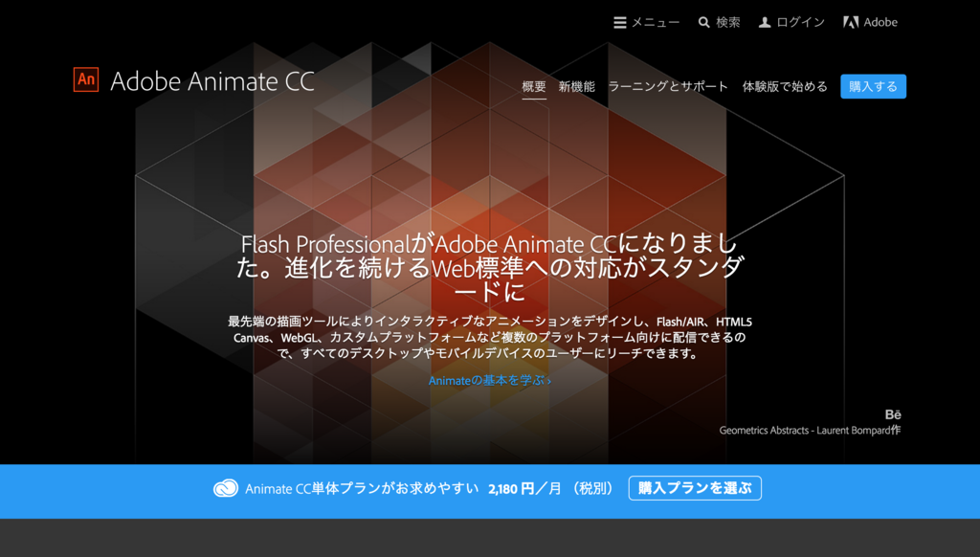The height and width of the screenshot is (557, 980).
Task: Click the 検索 search label
Action: point(728,23)
